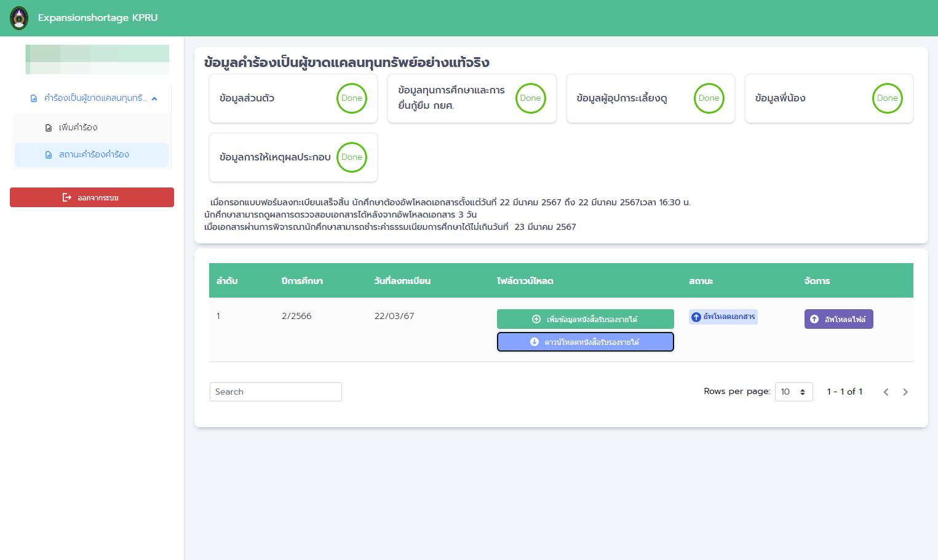Sort by the ปีการศึกษา column header

(302, 281)
